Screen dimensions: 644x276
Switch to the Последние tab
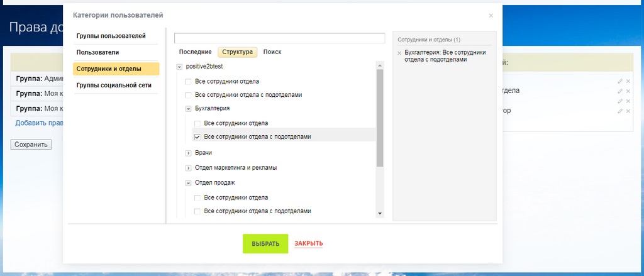196,52
